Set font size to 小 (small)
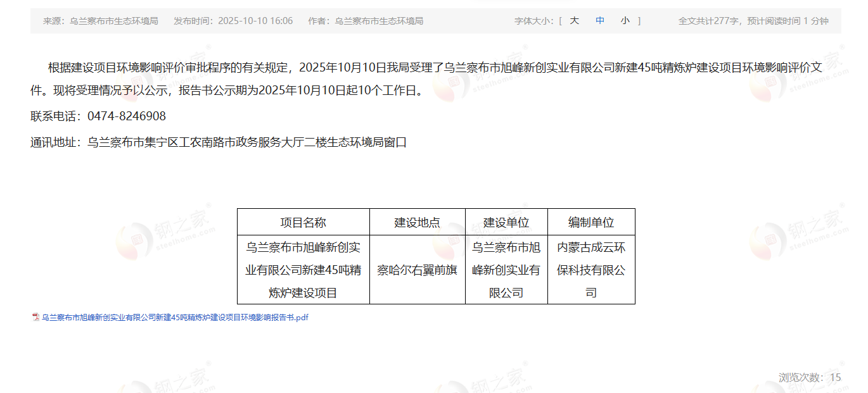Screen dimensions: 868x393 pyautogui.click(x=625, y=21)
